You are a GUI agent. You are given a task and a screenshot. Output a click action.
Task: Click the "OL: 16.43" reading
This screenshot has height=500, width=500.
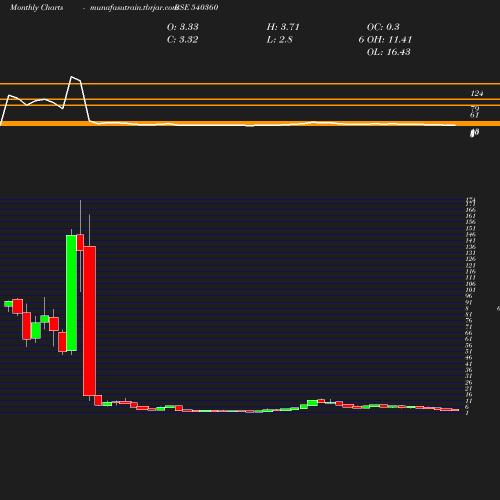coord(389,52)
